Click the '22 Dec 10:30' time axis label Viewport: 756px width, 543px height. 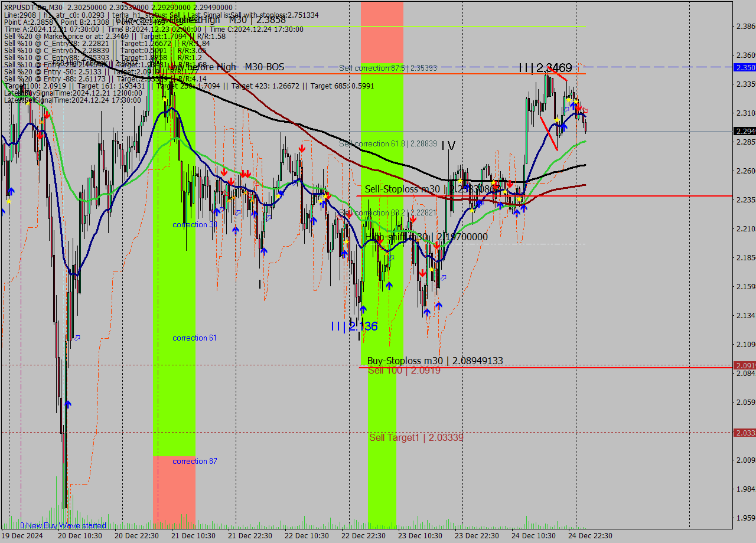coord(307,536)
